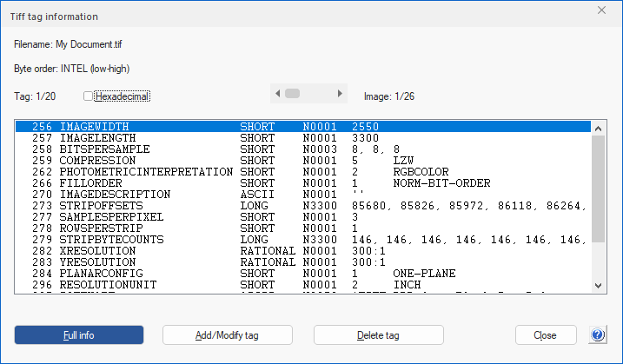Select the 277 SAMPLESPERPIXEL tag row
The image size is (623, 364).
click(x=303, y=217)
